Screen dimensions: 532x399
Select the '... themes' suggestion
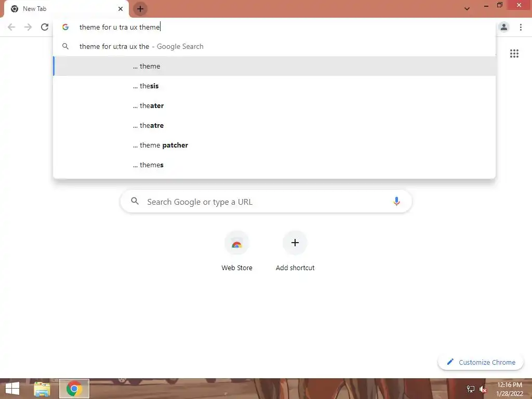tap(274, 165)
